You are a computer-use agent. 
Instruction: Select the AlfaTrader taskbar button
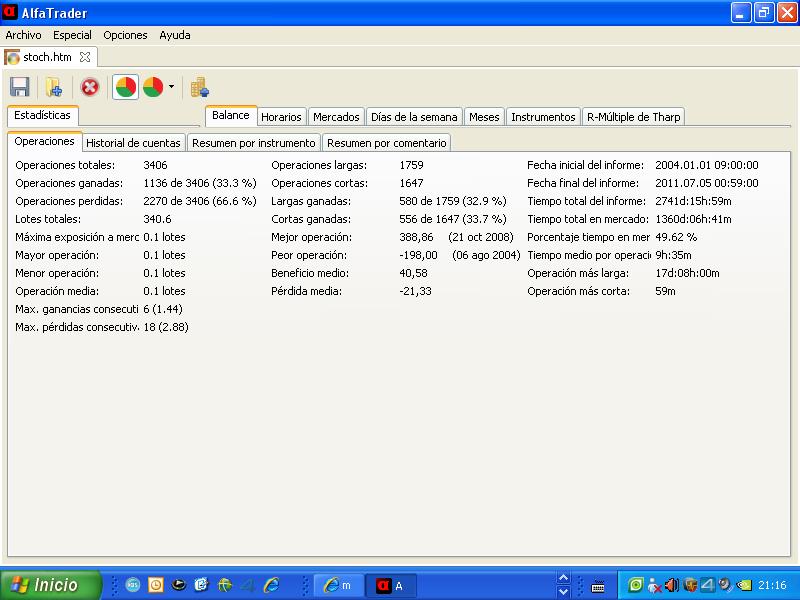(391, 585)
